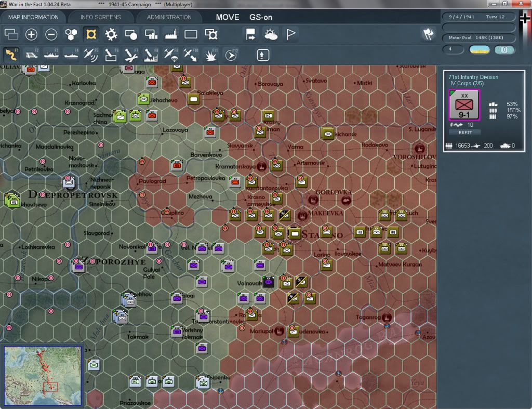Click the Voroshilovgrad factory icon
532x409 pixels.
420,148
